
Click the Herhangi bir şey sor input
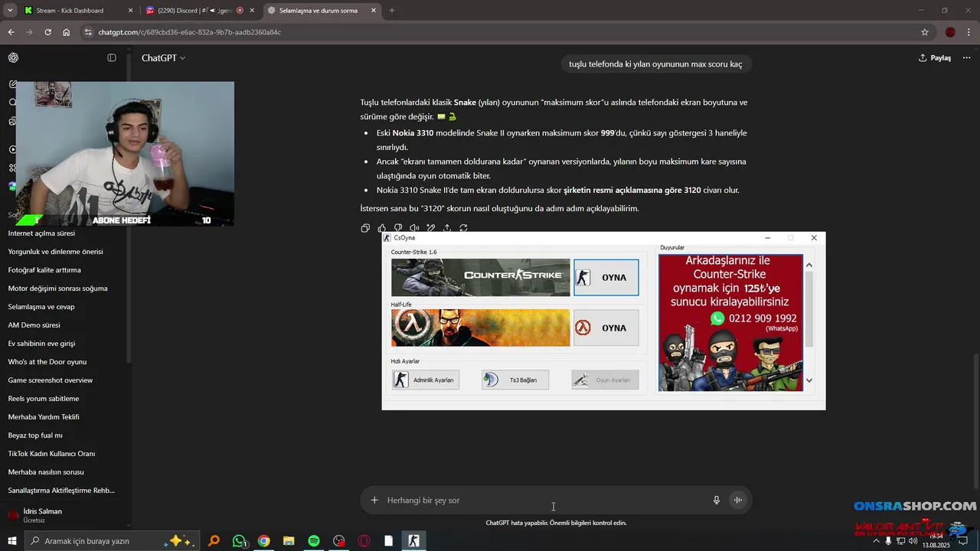tap(544, 500)
